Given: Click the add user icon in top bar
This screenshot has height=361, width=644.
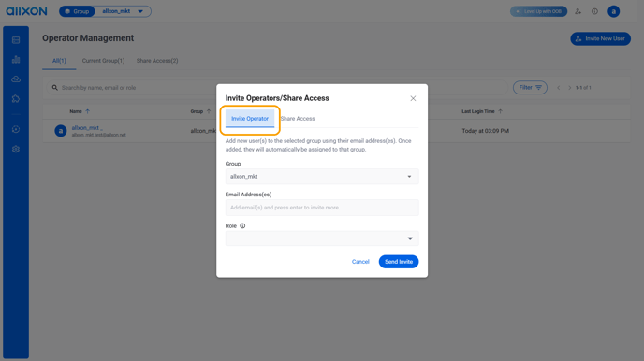Looking at the screenshot, I should [x=578, y=11].
